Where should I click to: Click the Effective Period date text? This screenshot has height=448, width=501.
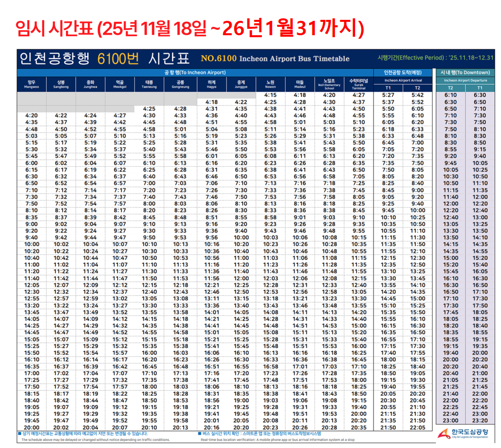pos(436,58)
